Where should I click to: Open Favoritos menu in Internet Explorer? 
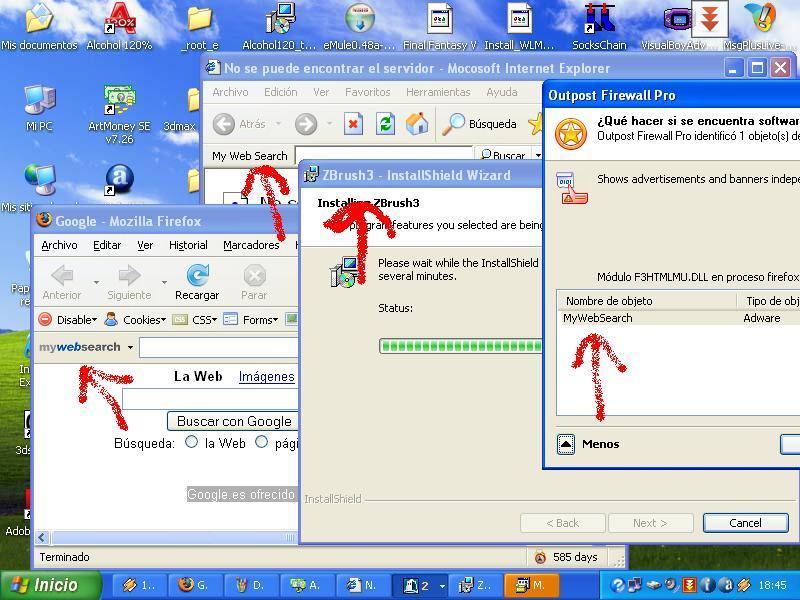coord(367,92)
